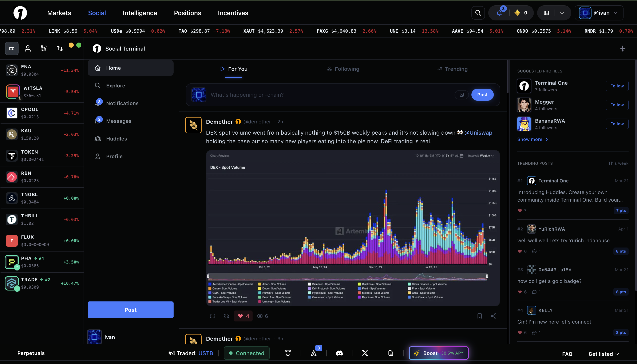Expand Show more suggested profiles
This screenshot has width=637, height=364.
coord(533,139)
